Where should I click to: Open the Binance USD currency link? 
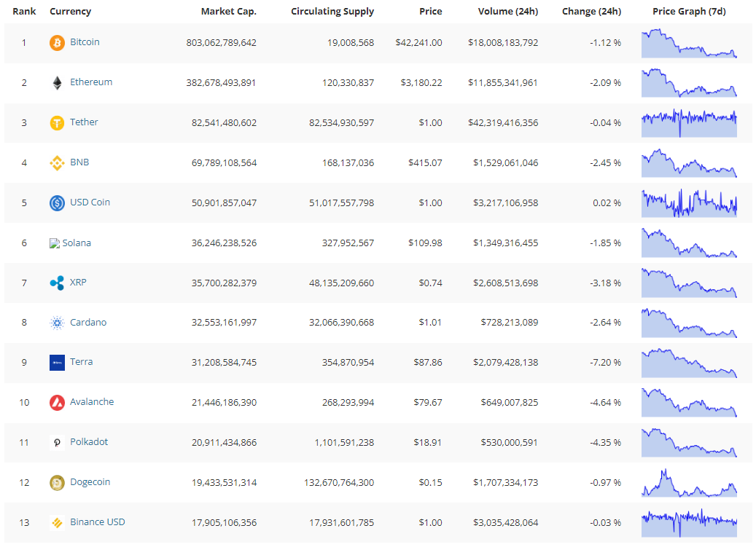[98, 522]
